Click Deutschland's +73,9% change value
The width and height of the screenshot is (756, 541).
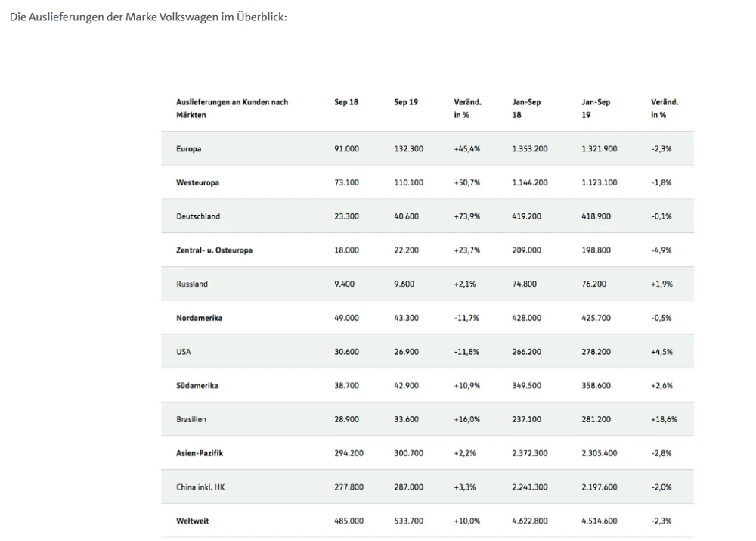[466, 216]
